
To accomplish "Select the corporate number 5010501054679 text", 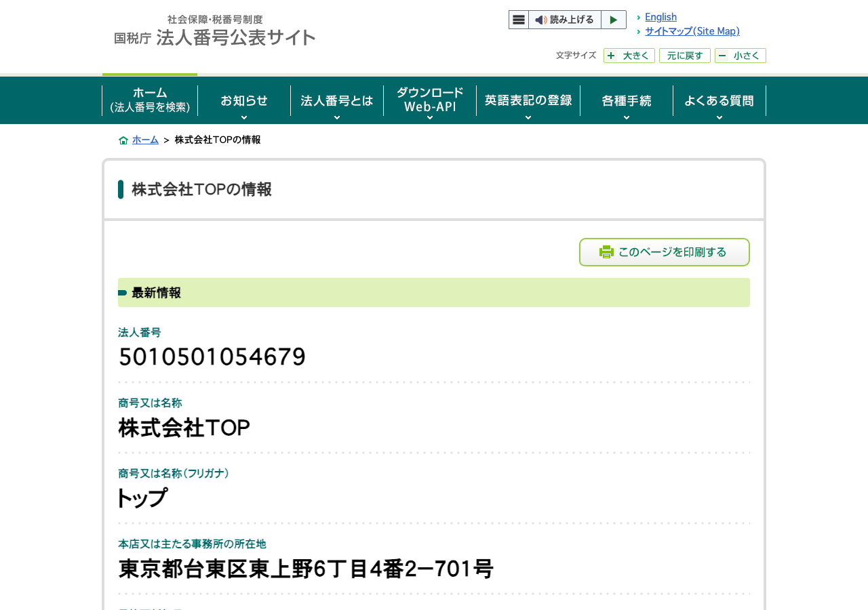I will [212, 357].
